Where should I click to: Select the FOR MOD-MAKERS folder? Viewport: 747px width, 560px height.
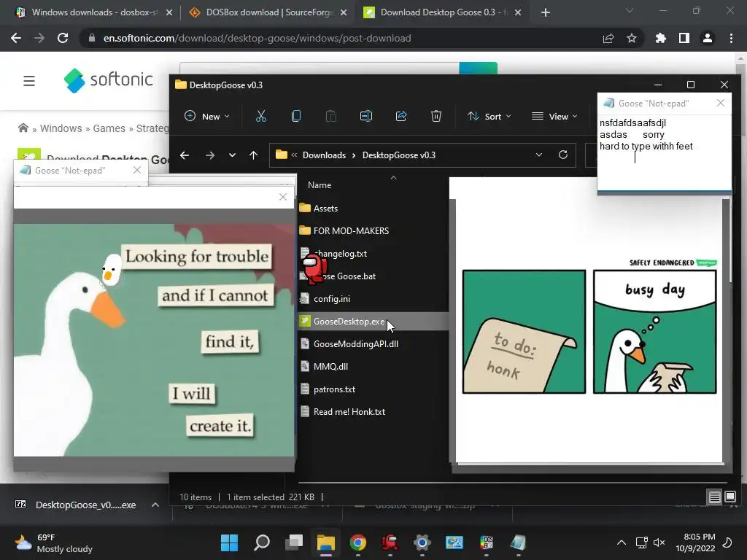(x=351, y=231)
